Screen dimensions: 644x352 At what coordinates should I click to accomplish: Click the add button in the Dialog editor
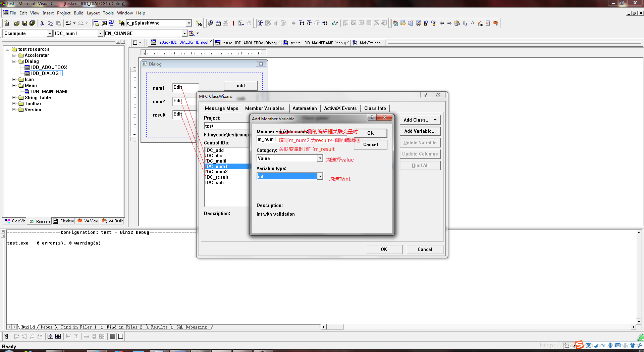point(240,86)
